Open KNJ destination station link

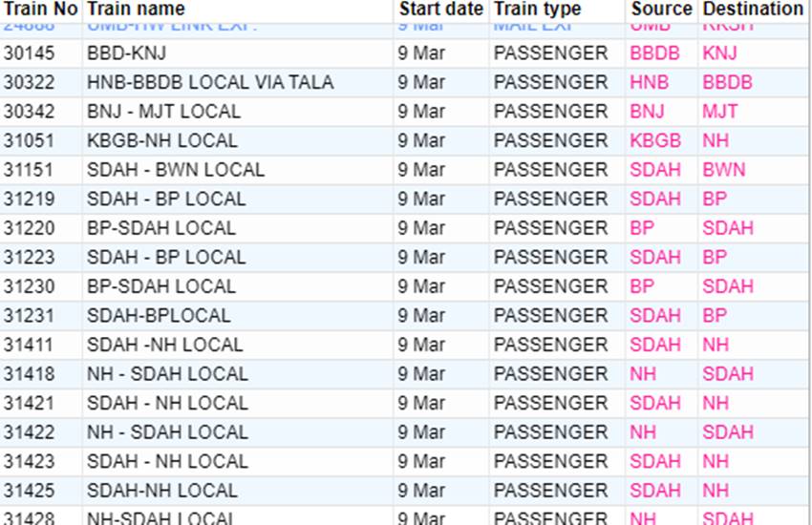coord(719,53)
